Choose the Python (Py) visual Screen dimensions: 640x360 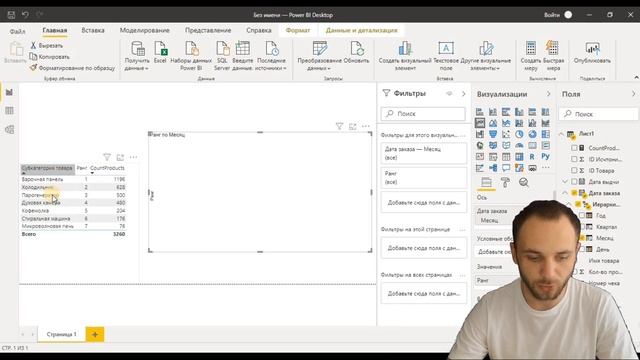pos(545,156)
